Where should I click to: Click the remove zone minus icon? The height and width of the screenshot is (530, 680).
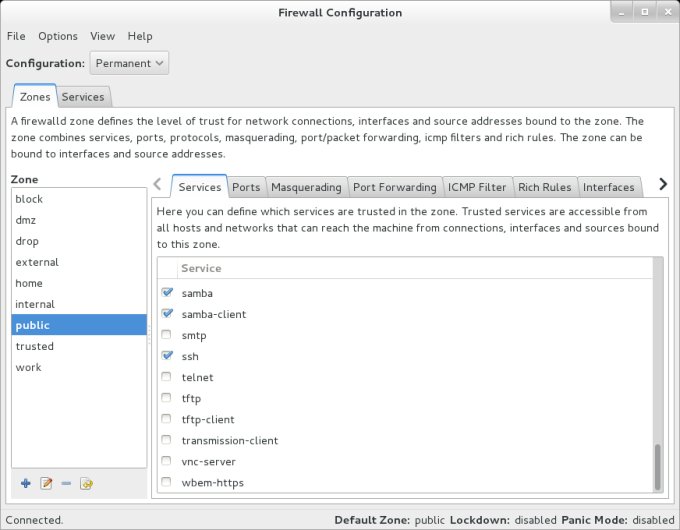[66, 484]
